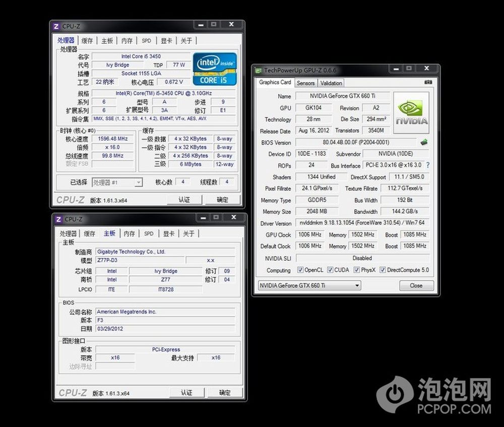Open the 显卡 tab in top CPU-Z window
The width and height of the screenshot is (504, 427).
166,41
